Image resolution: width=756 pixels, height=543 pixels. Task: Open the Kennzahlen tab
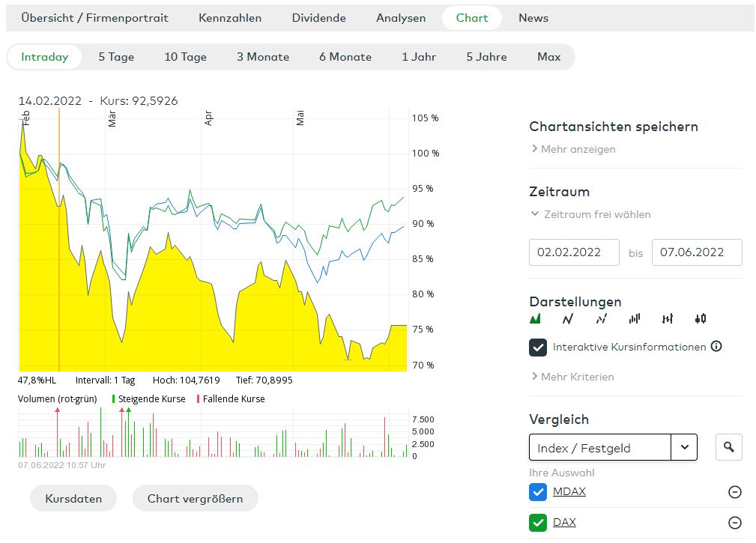tap(230, 18)
